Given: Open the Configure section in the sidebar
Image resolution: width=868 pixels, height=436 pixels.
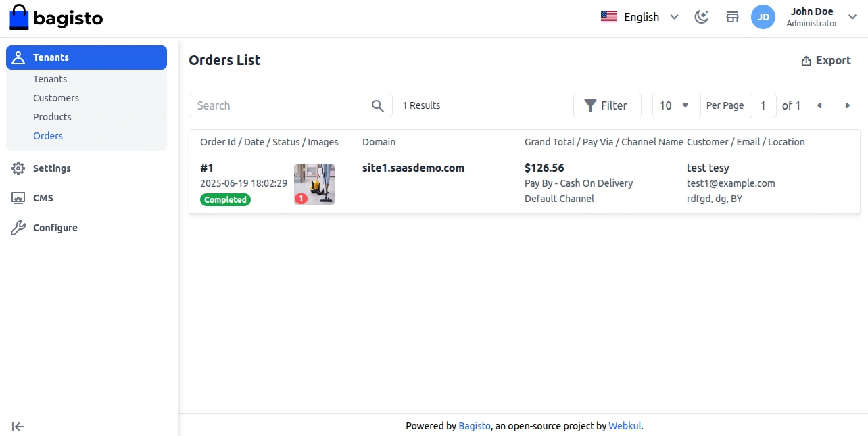Looking at the screenshot, I should (55, 228).
